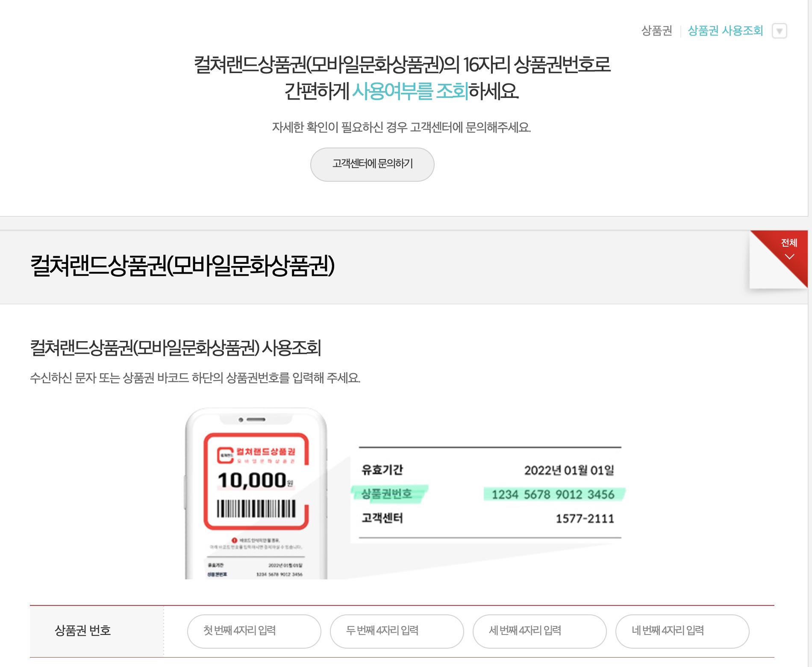The height and width of the screenshot is (667, 812).
Task: Click the 컬쳐랜드상품권(모바일문화상품권) 사용조회 heading
Action: point(176,348)
